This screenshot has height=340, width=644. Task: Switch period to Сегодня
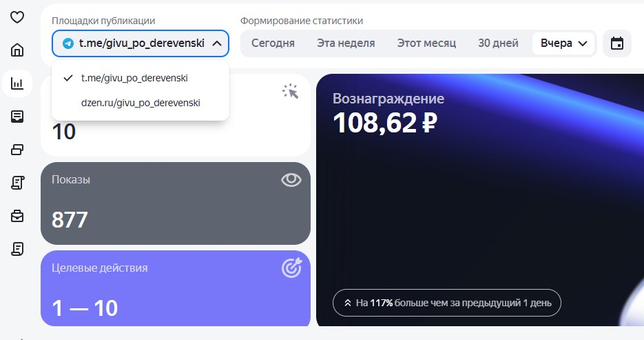[273, 43]
